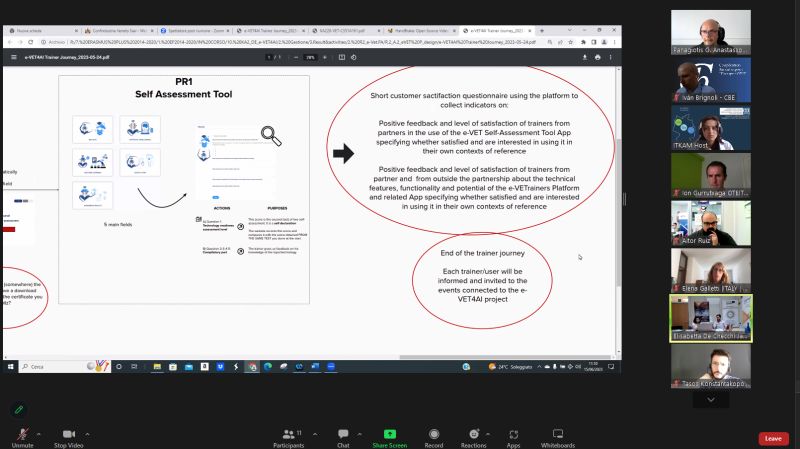This screenshot has height=449, width=800.
Task: Expand video options arrow beside Stop Video
Action: point(85,434)
